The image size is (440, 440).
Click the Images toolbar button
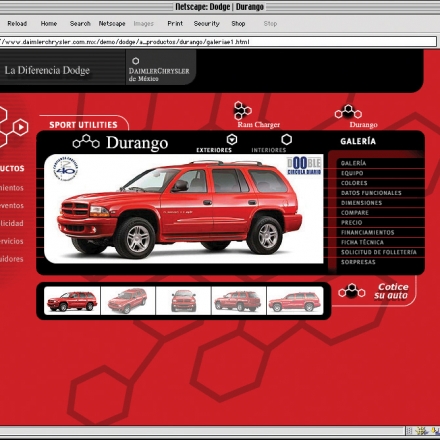click(x=144, y=24)
